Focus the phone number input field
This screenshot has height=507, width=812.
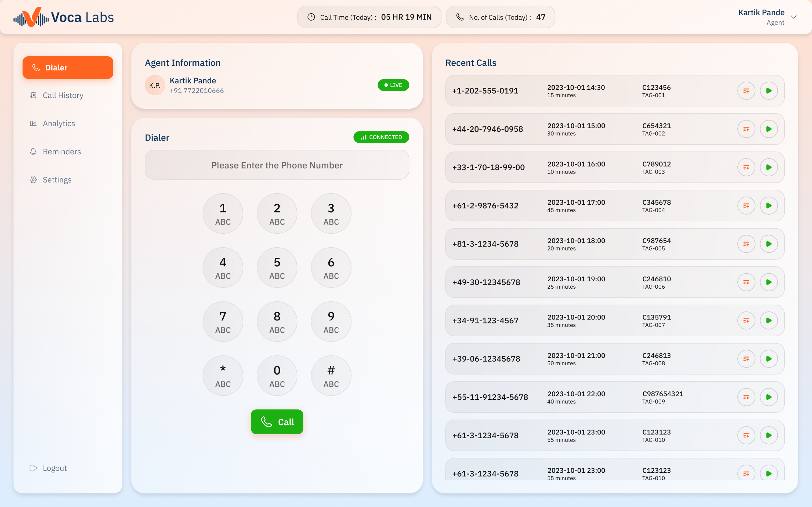click(x=277, y=165)
